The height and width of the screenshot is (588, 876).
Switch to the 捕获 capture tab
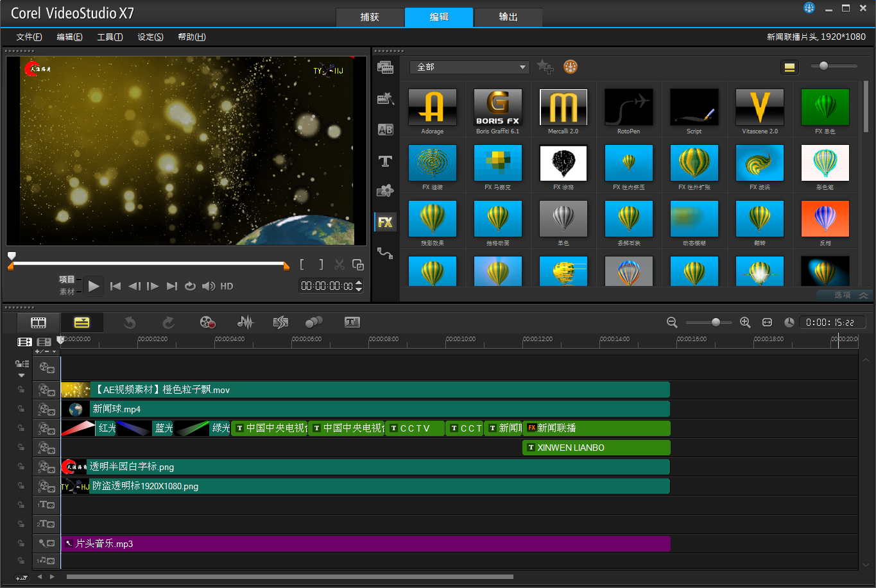370,17
